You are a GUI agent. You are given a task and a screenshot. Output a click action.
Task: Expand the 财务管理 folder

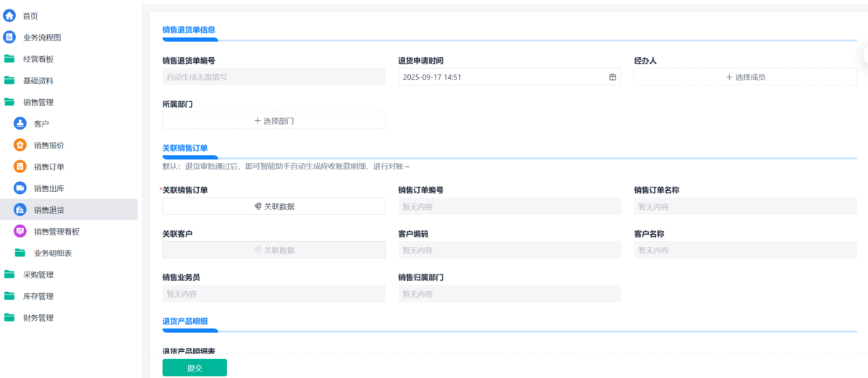9,317
